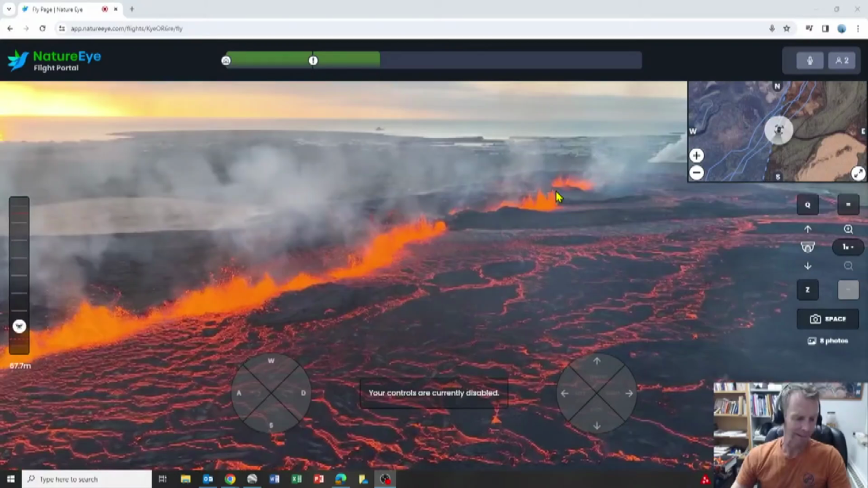The height and width of the screenshot is (488, 868).
Task: Open the participants list showing 2
Action: point(842,61)
